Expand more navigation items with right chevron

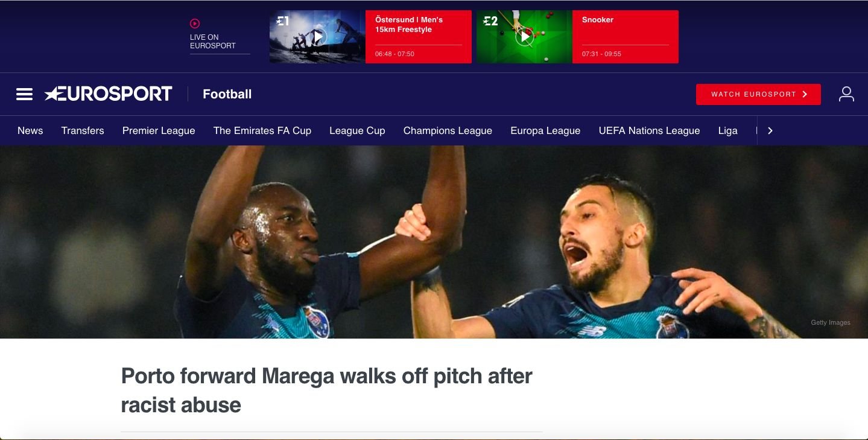tap(770, 130)
